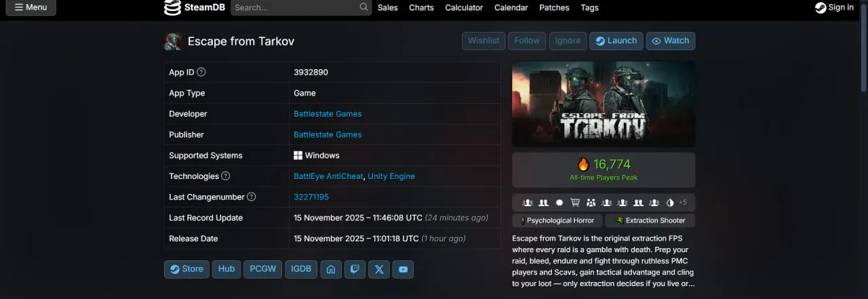Open the Patches page
Screen dimensions: 868x299
tap(554, 7)
